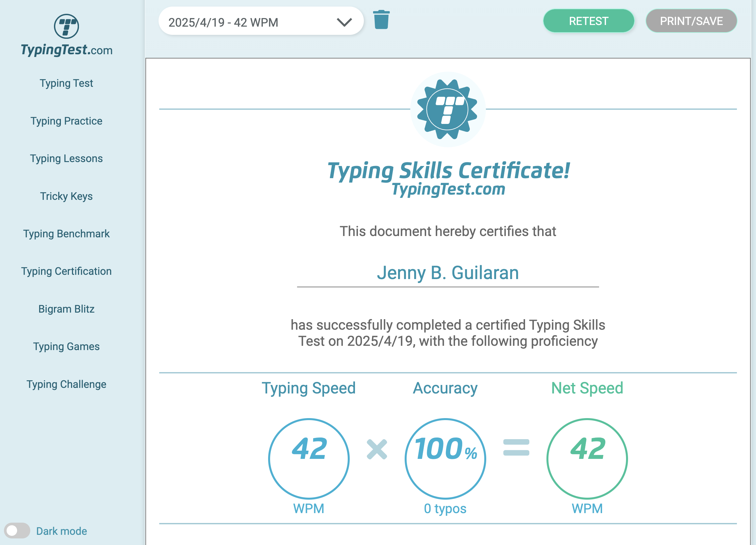Select Tricky Keys in the sidebar

click(x=66, y=196)
